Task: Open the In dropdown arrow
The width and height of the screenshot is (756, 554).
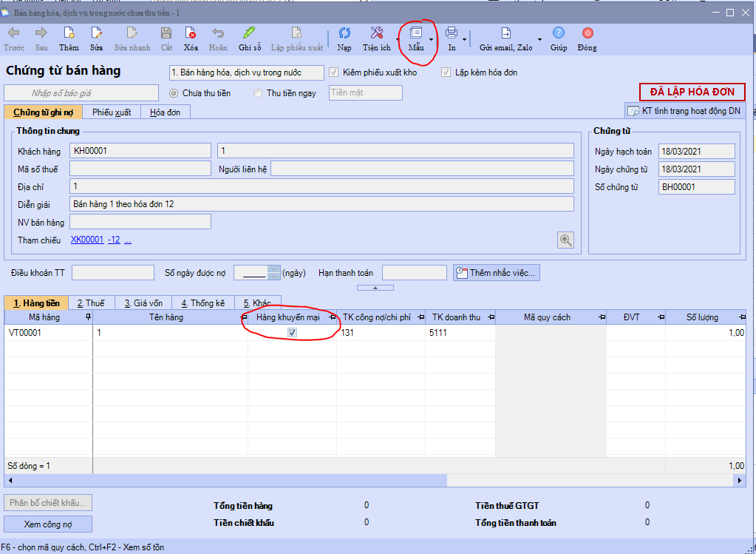Action: coord(464,40)
